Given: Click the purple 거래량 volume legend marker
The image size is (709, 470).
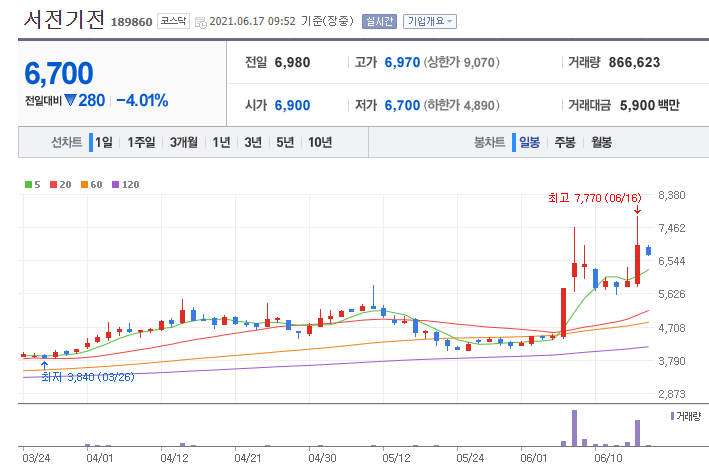Looking at the screenshot, I should (x=672, y=416).
